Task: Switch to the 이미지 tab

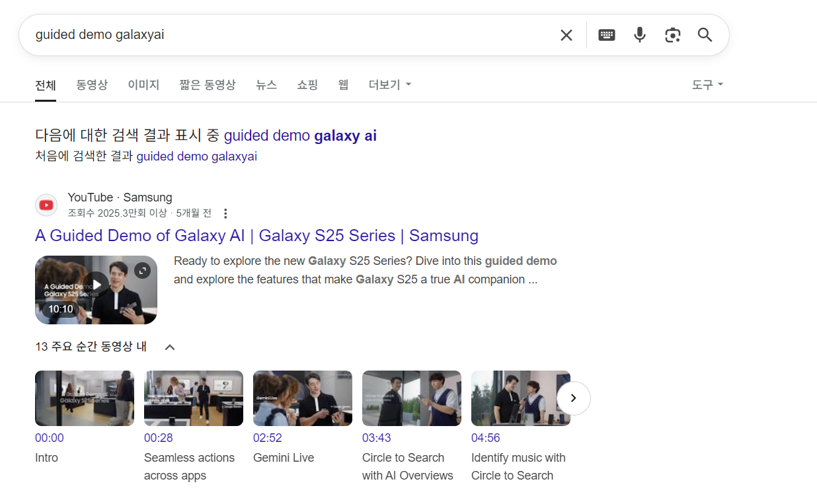Action: pos(143,85)
